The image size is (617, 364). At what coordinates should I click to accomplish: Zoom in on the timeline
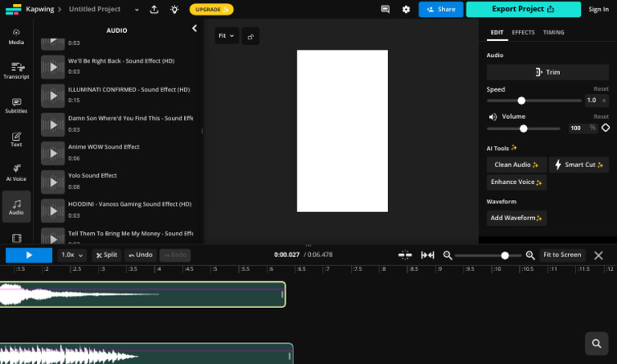click(x=530, y=255)
